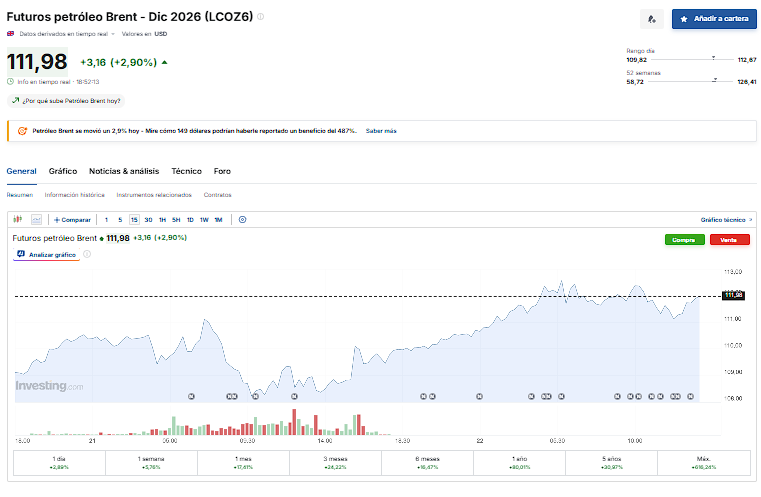Click the 52 semanas range slider

tap(691, 82)
